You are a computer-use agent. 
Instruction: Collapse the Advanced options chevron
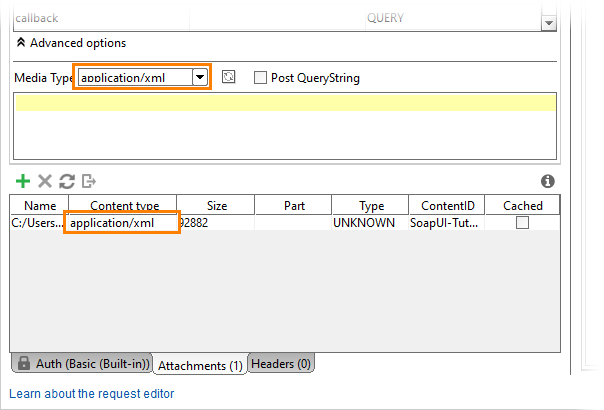coord(21,42)
